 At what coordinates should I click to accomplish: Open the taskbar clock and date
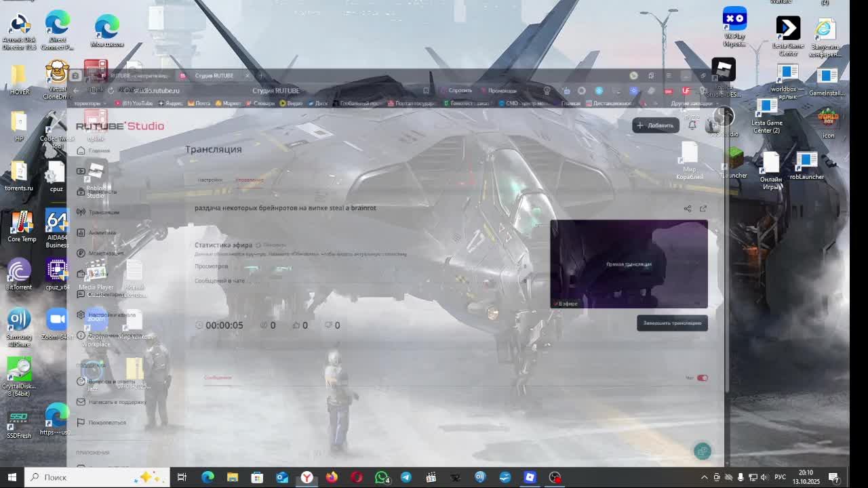(x=806, y=477)
